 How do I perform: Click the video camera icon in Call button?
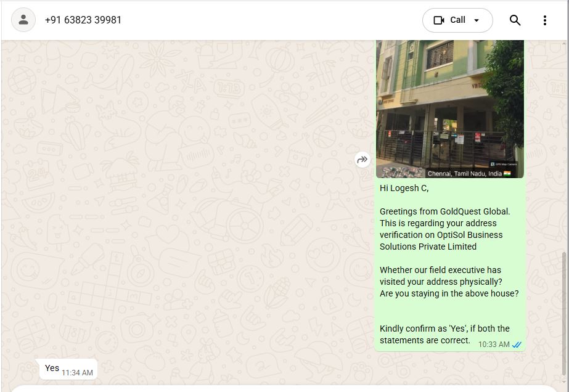click(x=439, y=20)
